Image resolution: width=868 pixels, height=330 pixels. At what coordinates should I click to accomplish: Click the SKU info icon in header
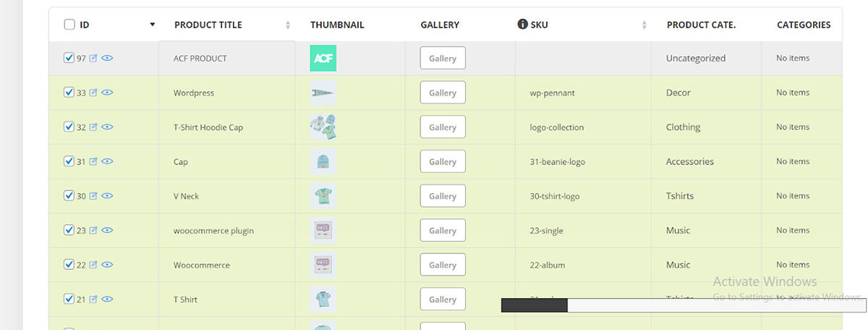(522, 25)
